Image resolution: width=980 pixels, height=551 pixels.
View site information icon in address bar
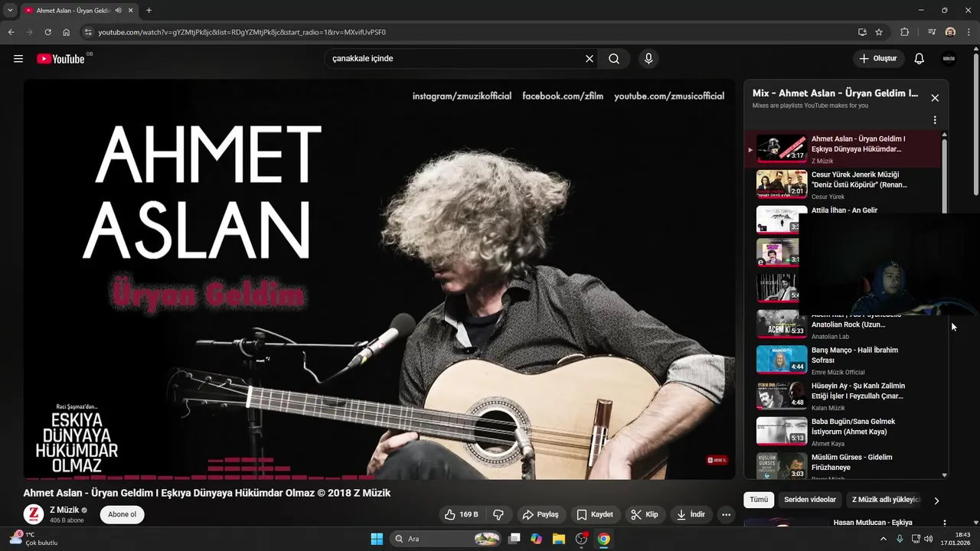[x=88, y=32]
